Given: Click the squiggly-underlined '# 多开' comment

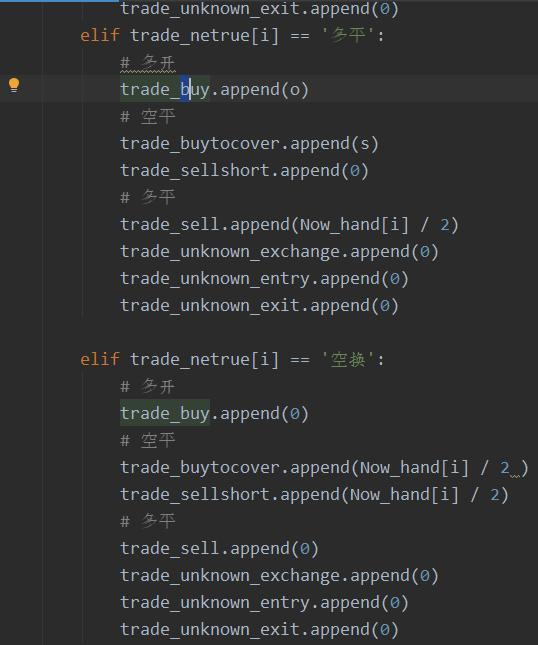Looking at the screenshot, I should pos(148,63).
